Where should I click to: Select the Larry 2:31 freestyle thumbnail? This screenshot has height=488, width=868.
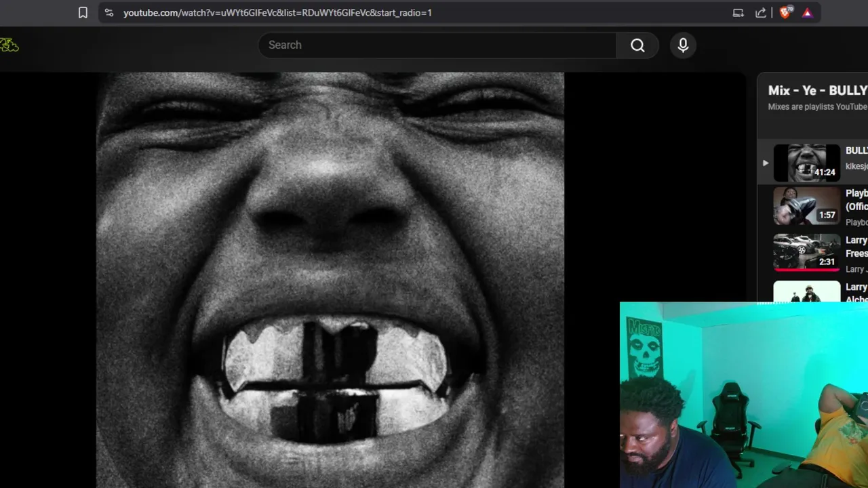807,252
